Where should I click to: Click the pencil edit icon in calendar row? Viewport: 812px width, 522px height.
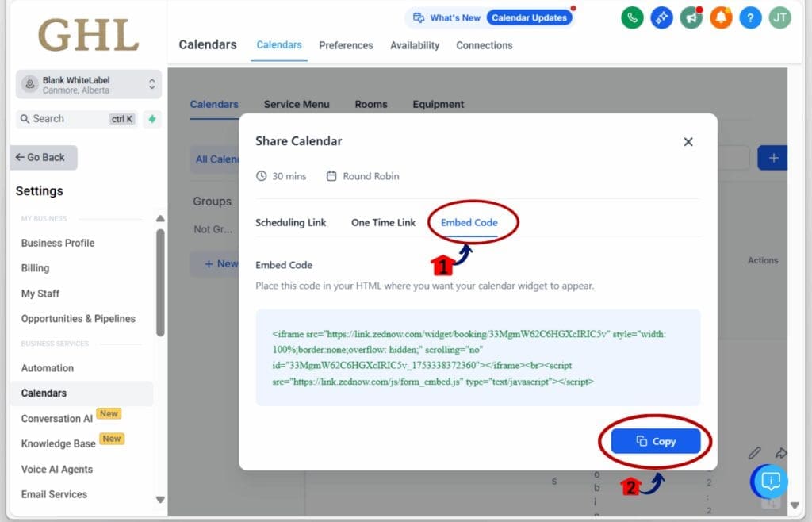pos(755,453)
